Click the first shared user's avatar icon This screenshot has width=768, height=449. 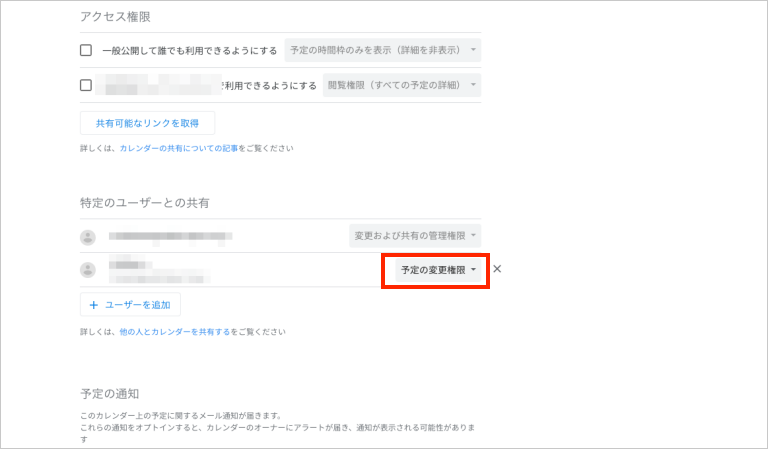(x=88, y=237)
